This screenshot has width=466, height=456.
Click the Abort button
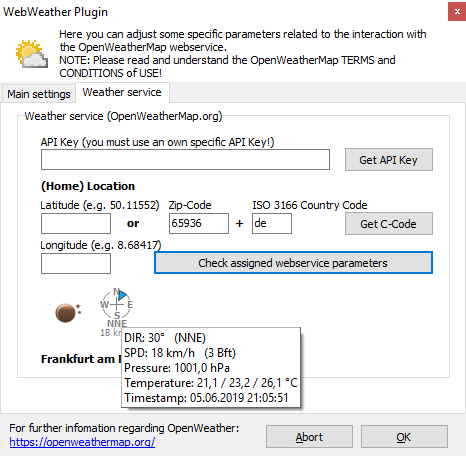[x=309, y=437]
